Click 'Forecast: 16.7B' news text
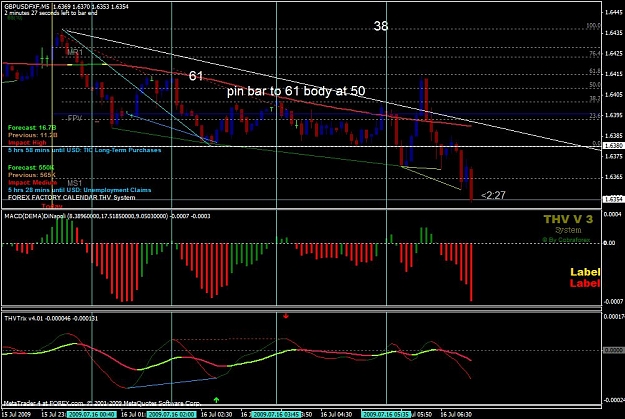Screen dimensions: 625x419 tap(32, 128)
